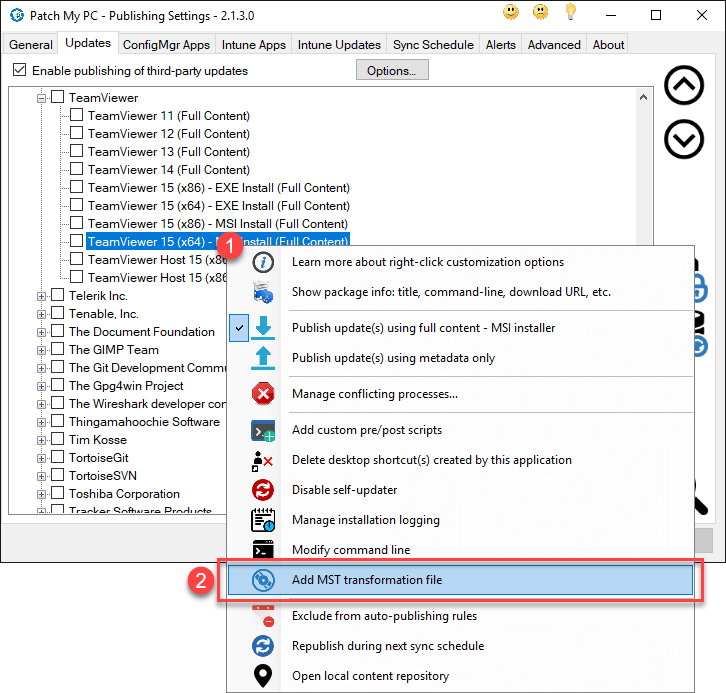Image resolution: width=726 pixels, height=693 pixels.
Task: Select the Toshiba Corporation tree item
Action: 124,494
